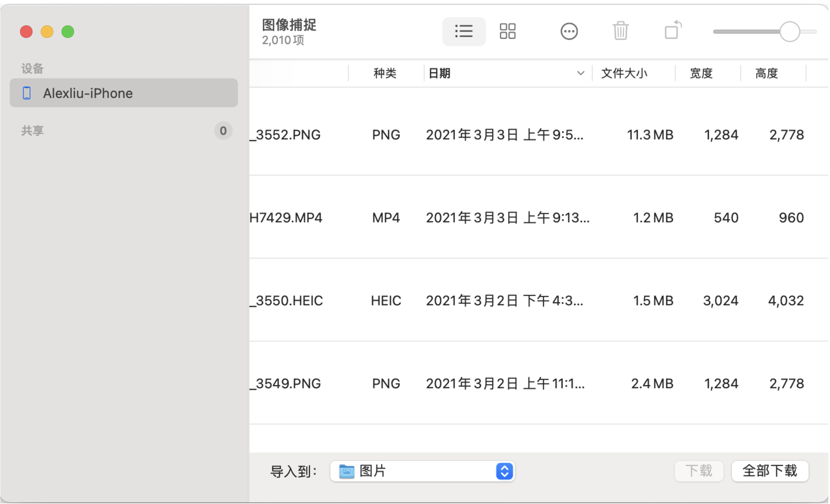Open the import destination dropdown arrows
Viewport: 830px width, 504px height.
click(x=504, y=471)
